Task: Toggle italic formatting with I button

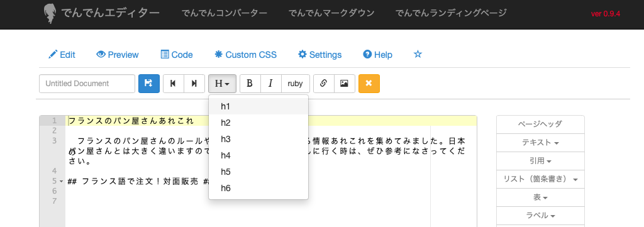Action: pyautogui.click(x=270, y=84)
